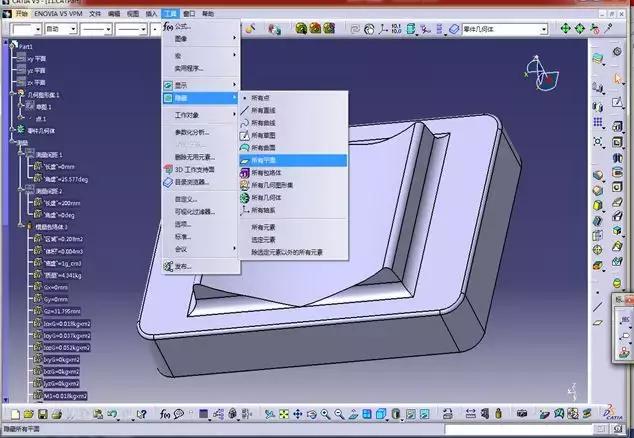Click the Fit All In view icon
Image resolution: width=634 pixels, height=438 pixels.
[x=284, y=414]
